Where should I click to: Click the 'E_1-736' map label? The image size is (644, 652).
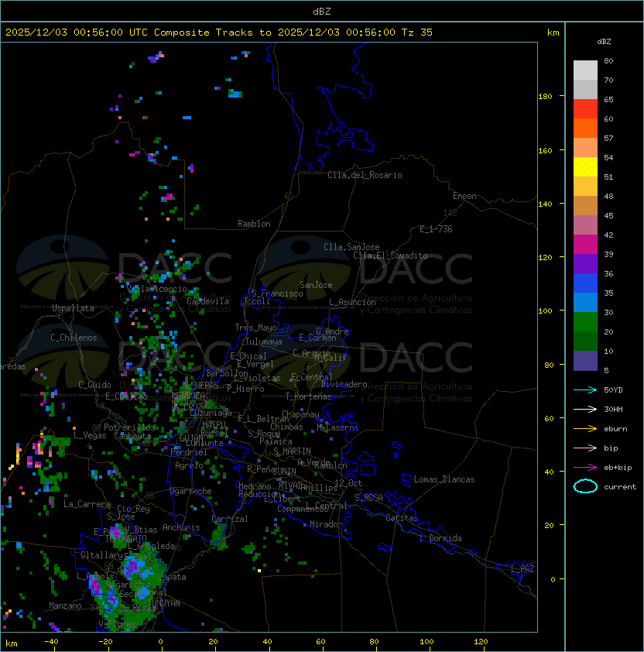436,229
